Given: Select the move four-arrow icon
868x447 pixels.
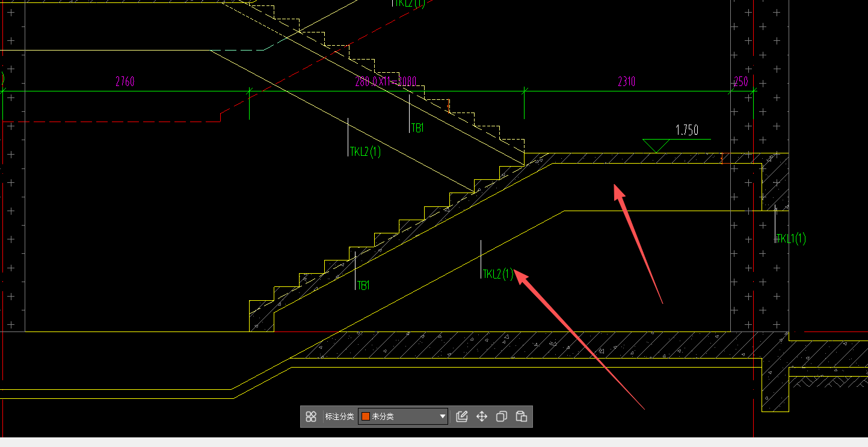Looking at the screenshot, I should [482, 416].
